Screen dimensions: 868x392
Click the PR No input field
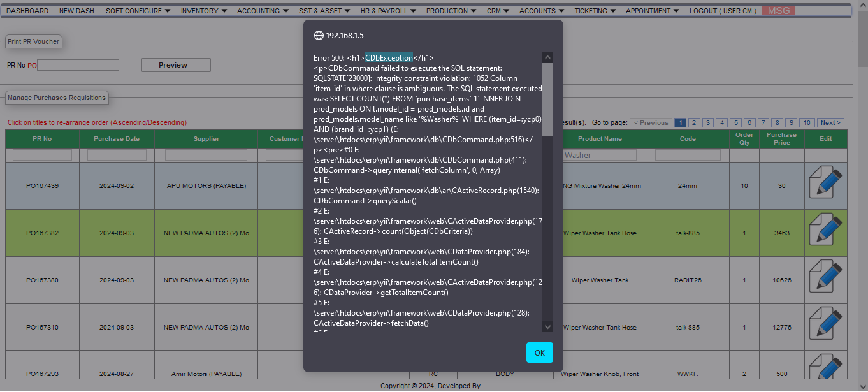[x=78, y=65]
